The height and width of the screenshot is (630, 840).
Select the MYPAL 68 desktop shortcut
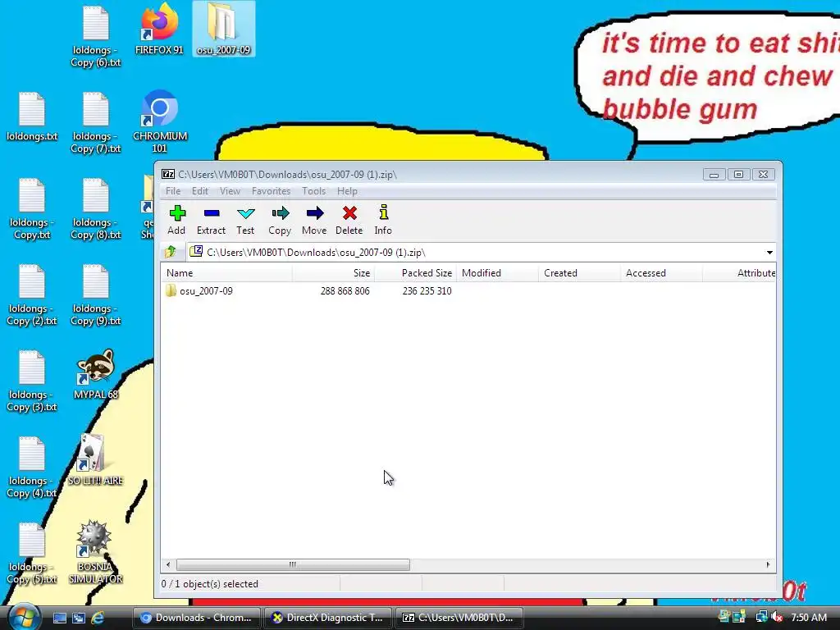[x=96, y=374]
